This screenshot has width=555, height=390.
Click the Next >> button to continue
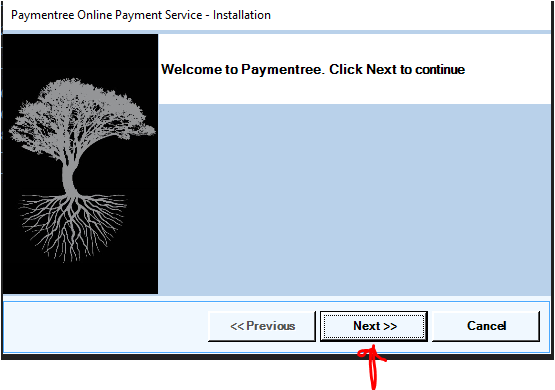click(374, 326)
